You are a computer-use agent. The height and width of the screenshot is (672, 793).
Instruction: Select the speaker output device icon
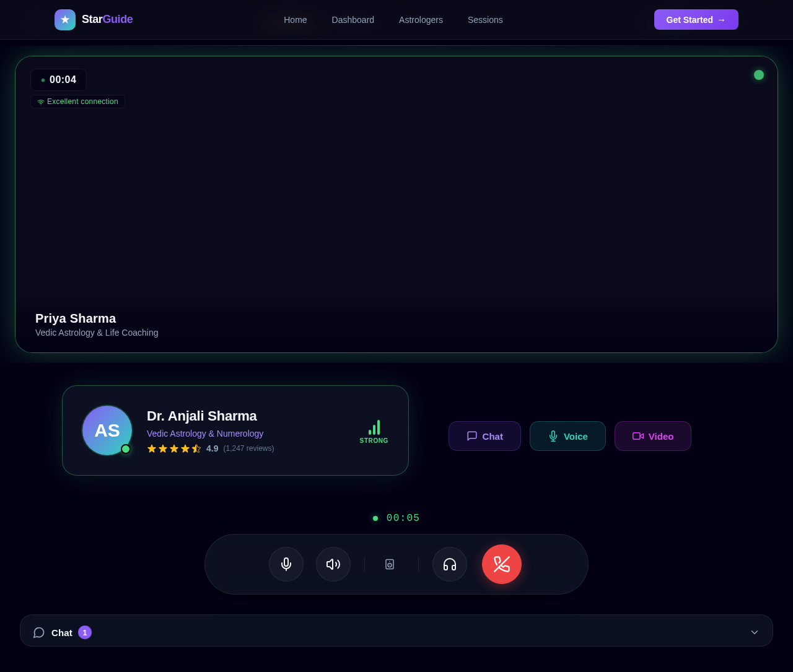pos(390,564)
